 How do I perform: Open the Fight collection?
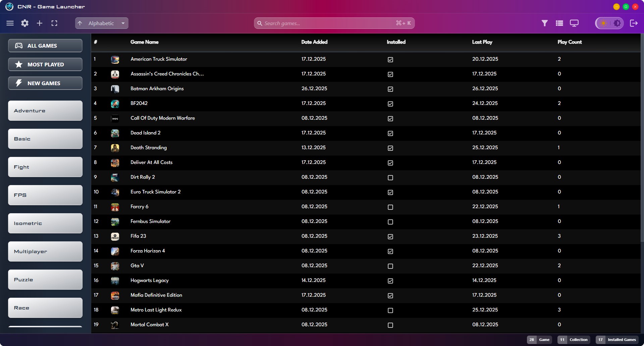tap(45, 167)
